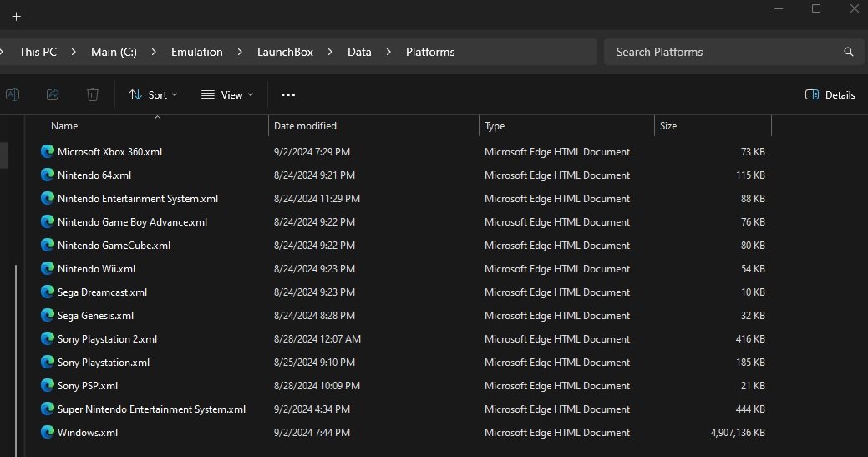The height and width of the screenshot is (457, 868).
Task: Expand the chevron after LaunchBox
Action: click(x=330, y=52)
